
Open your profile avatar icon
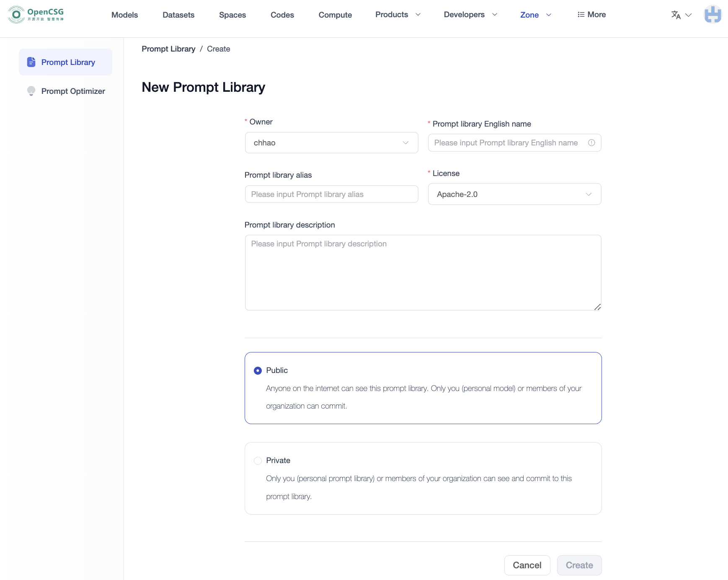713,14
